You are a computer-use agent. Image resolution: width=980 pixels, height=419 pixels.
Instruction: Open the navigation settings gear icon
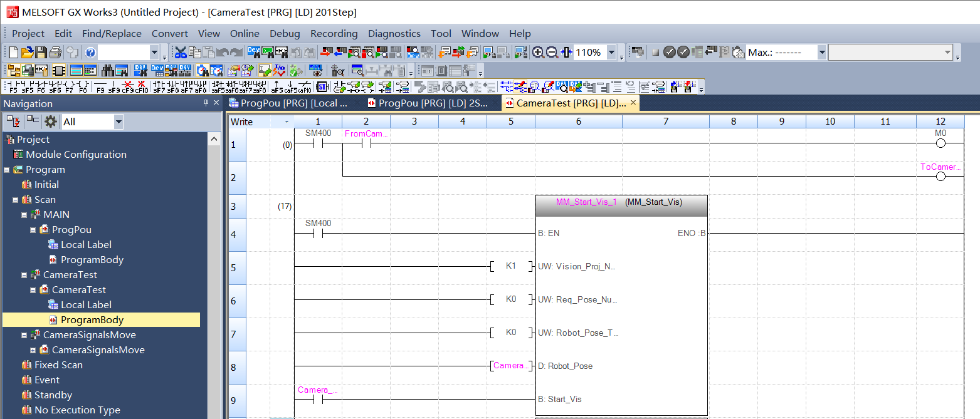point(51,122)
